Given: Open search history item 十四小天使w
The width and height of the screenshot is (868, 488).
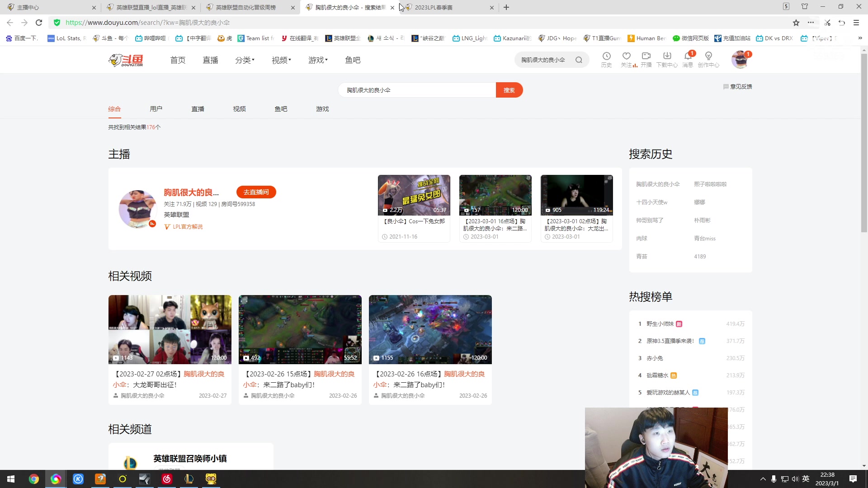Looking at the screenshot, I should tap(651, 202).
